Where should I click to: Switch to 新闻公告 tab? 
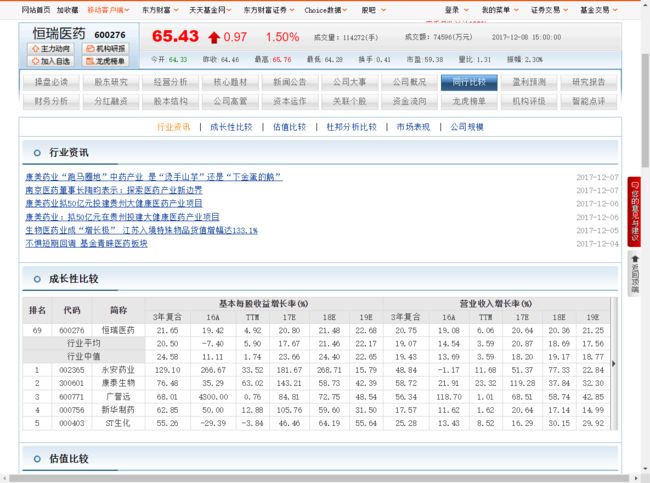coord(290,82)
